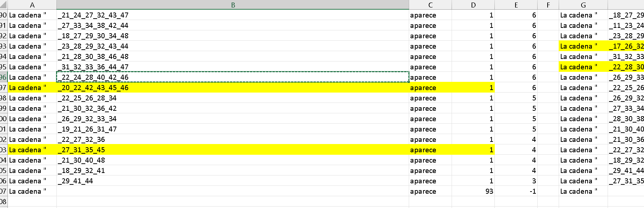Click yellow cell starting _17_26_32
The image size is (644, 208).
coord(626,46)
